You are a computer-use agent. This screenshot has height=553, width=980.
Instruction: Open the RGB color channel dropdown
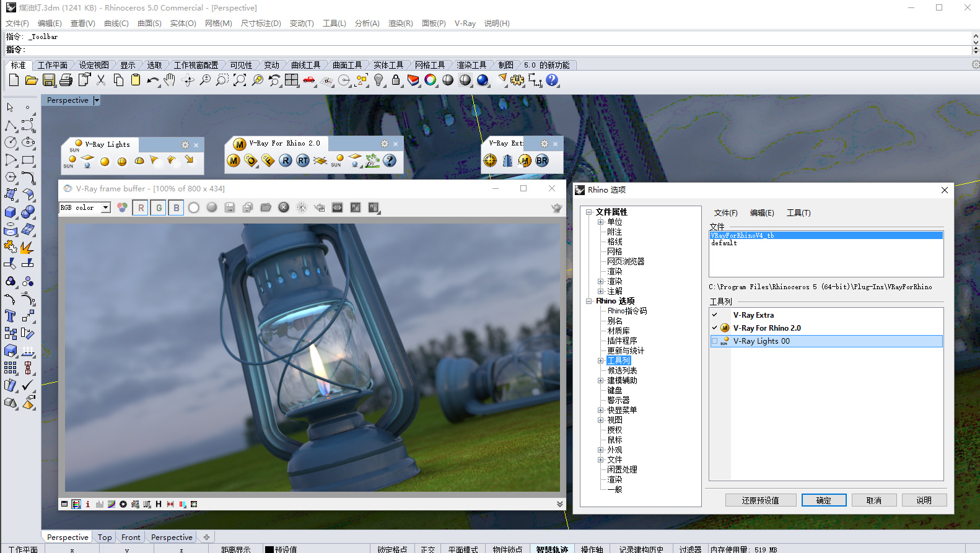tap(105, 208)
